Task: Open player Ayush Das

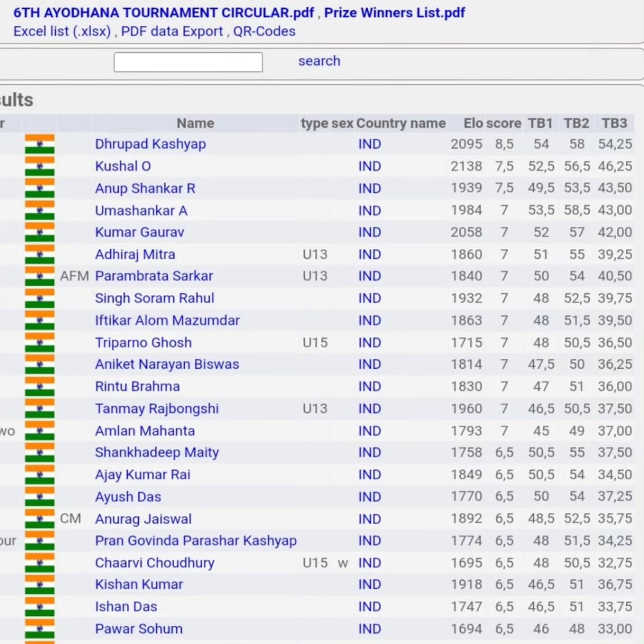Action: [128, 497]
